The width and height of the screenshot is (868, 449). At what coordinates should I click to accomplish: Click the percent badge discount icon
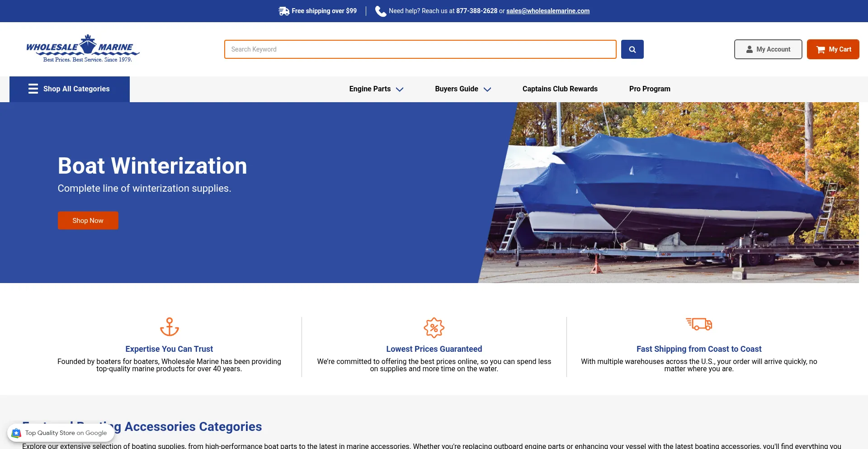coord(434,328)
